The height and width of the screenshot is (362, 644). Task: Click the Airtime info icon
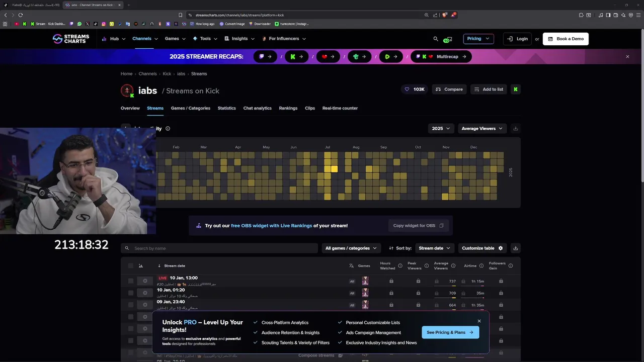click(x=481, y=266)
